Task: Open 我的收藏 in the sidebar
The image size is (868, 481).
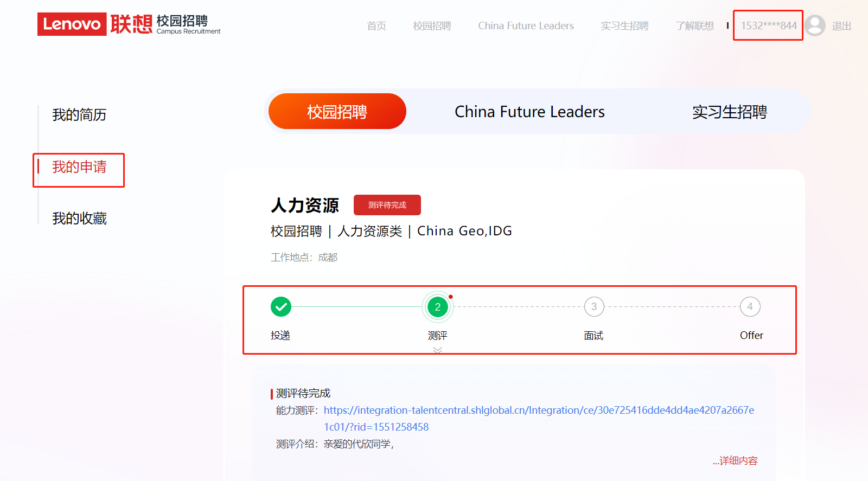Action: point(79,219)
